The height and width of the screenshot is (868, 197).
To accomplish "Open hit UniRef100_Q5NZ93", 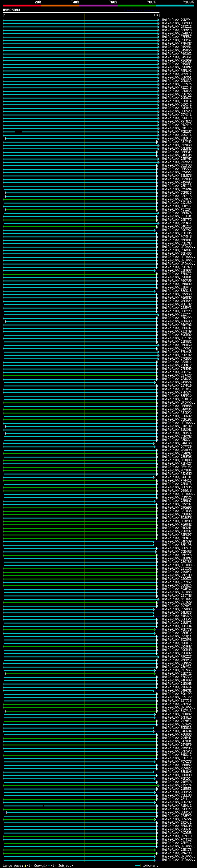I will pos(177,853).
